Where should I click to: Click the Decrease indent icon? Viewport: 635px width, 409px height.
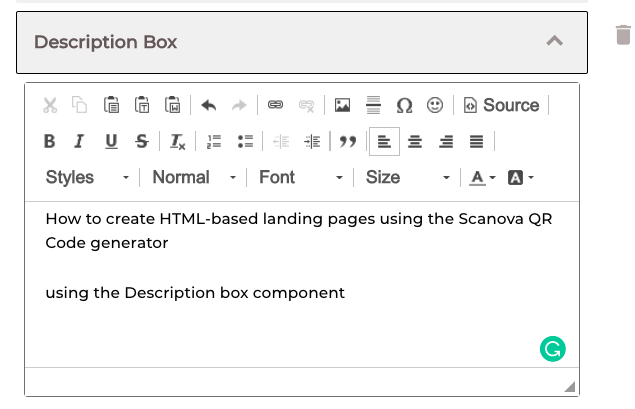pos(281,142)
